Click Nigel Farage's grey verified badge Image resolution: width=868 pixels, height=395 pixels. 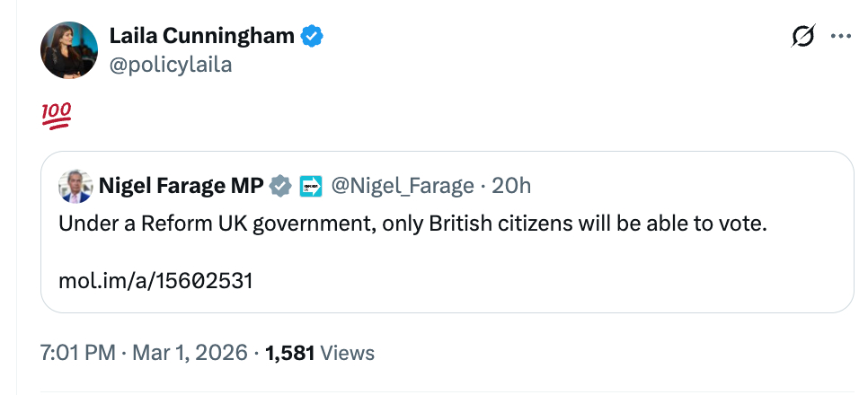click(x=281, y=186)
